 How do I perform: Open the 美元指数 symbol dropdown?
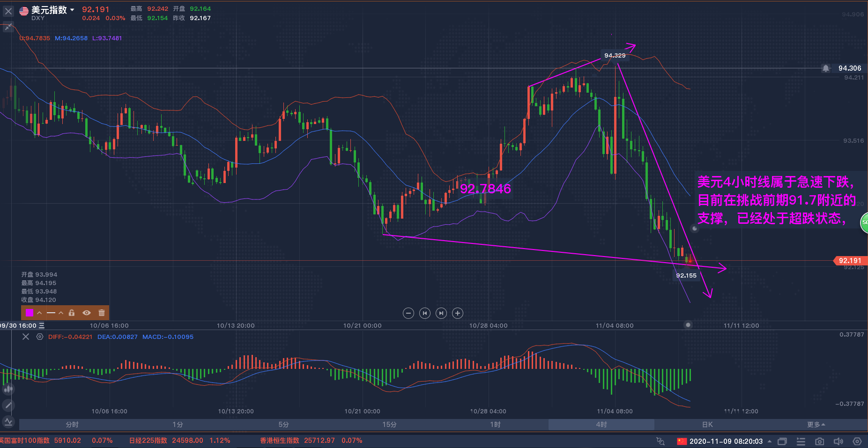(72, 10)
